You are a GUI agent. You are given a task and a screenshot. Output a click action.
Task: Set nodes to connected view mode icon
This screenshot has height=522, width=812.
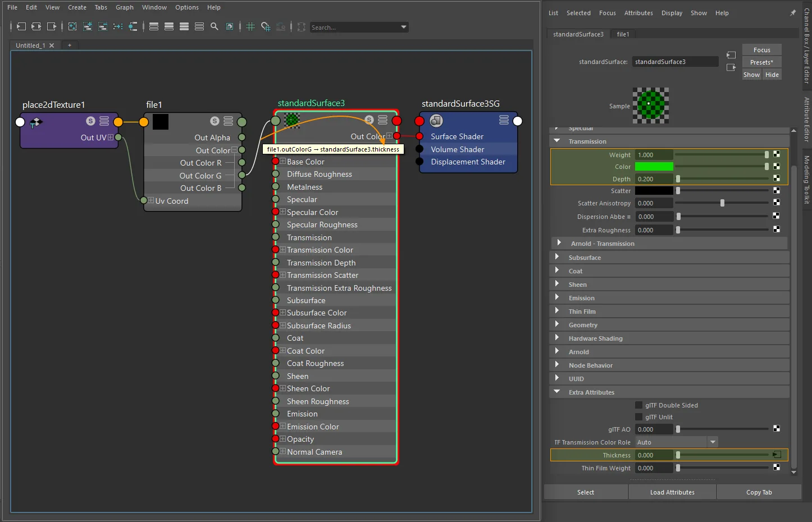[x=168, y=26]
